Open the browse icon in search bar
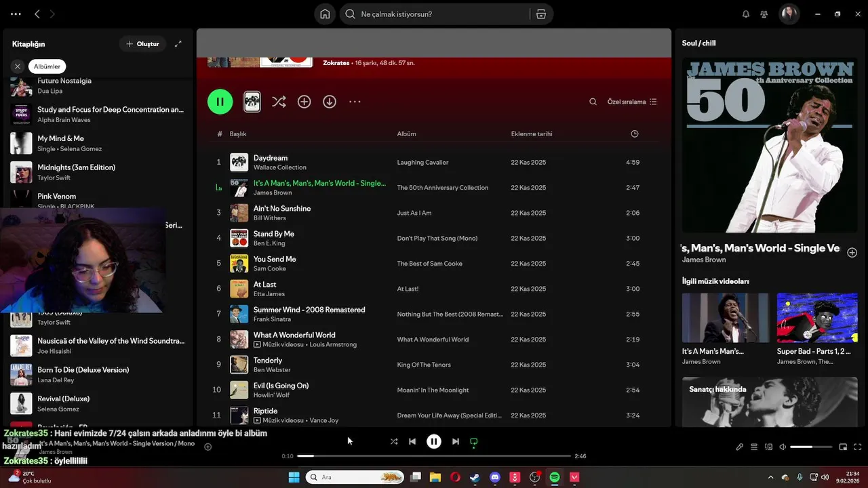 [x=540, y=14]
